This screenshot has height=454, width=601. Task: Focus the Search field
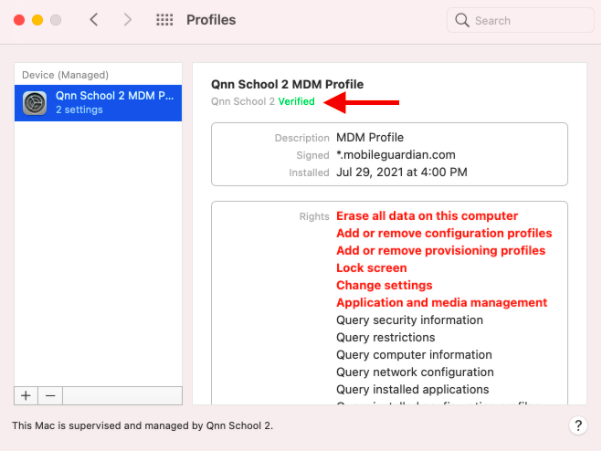coord(521,20)
